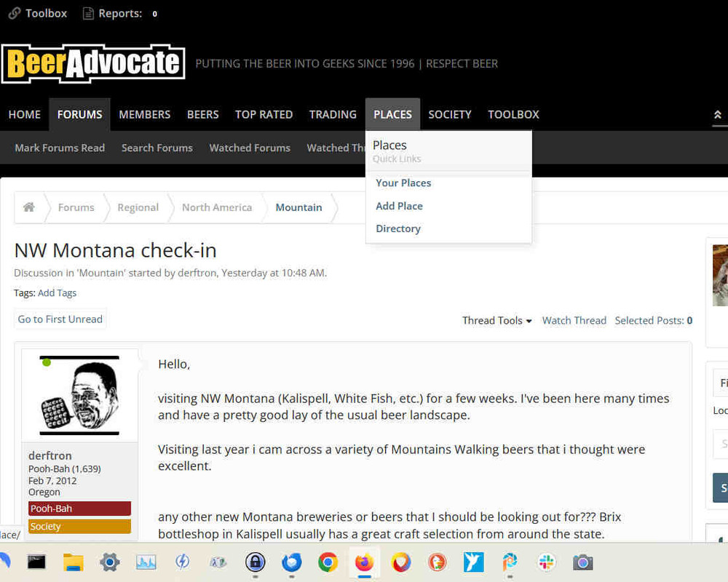Open Watched Threads in the forums subnavigation

[x=336, y=148]
